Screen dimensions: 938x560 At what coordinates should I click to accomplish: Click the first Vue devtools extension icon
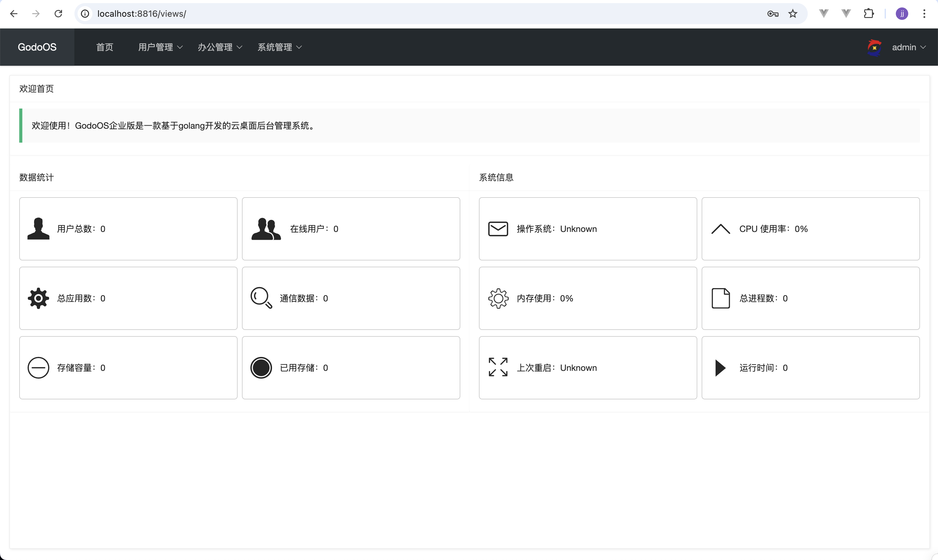pyautogui.click(x=824, y=14)
